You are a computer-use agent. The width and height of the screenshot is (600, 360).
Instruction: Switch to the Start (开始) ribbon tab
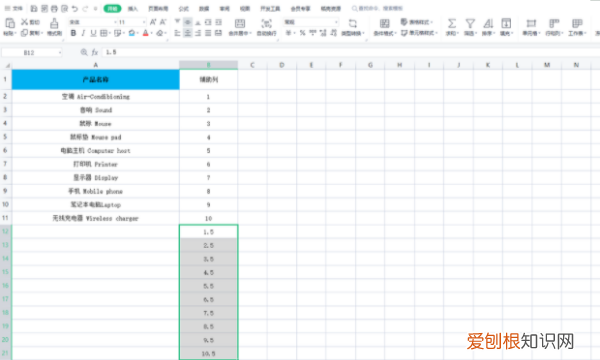click(x=112, y=8)
